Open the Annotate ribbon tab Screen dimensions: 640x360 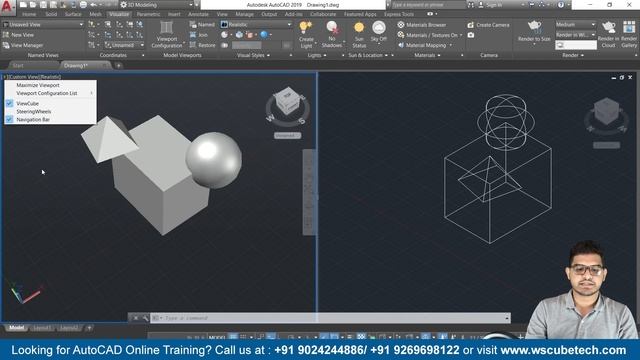click(x=198, y=14)
